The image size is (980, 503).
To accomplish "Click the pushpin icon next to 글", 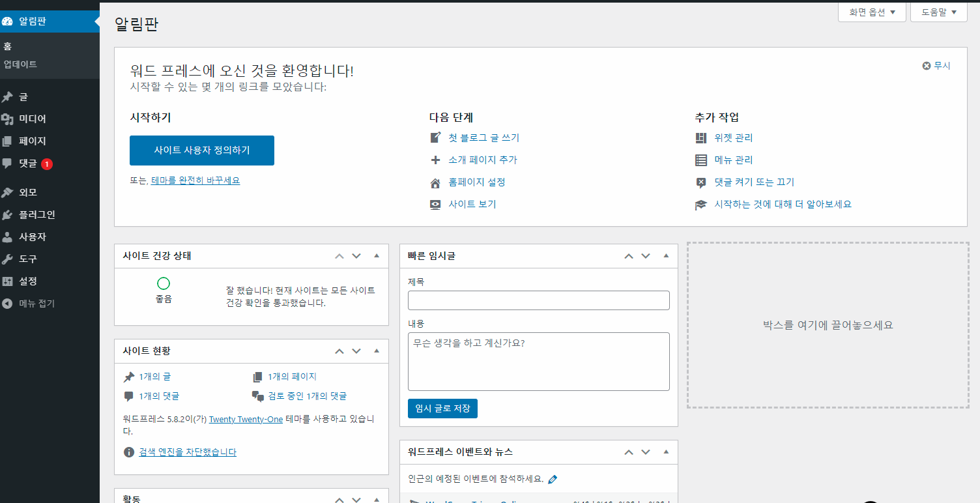I will 7,97.
